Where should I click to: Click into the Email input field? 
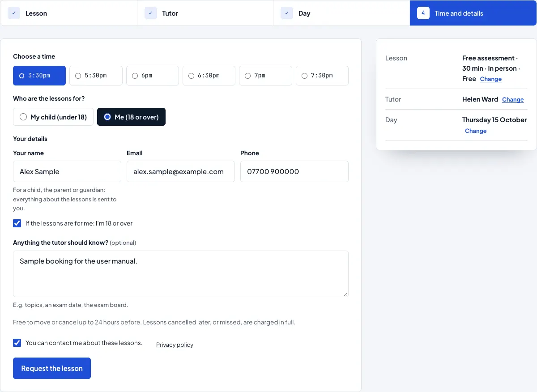[x=181, y=171]
